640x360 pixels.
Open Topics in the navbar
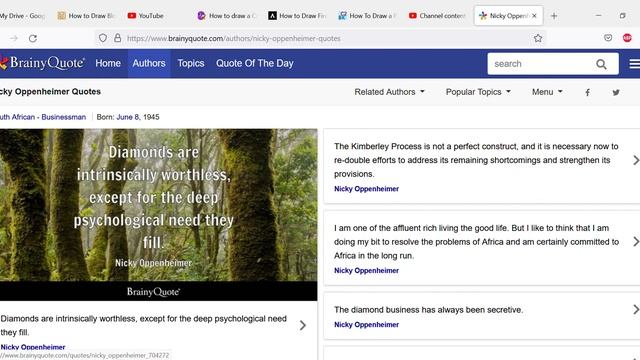191,63
